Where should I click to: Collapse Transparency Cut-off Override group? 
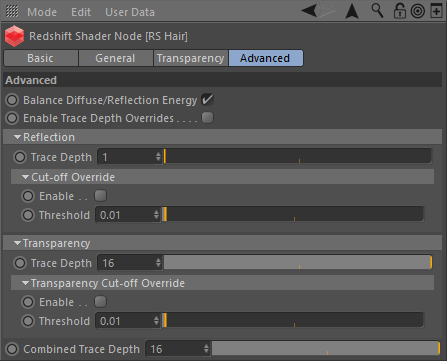click(25, 283)
